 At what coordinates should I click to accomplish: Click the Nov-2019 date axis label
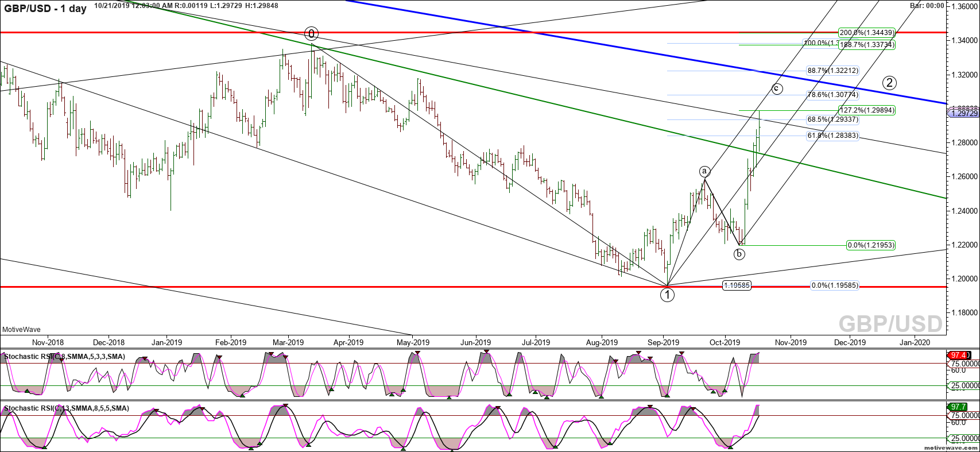[x=791, y=342]
